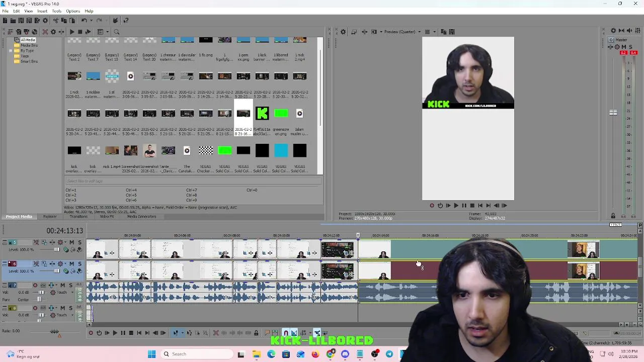644x362 pixels.
Task: Mute audio track 7
Action: click(x=62, y=285)
